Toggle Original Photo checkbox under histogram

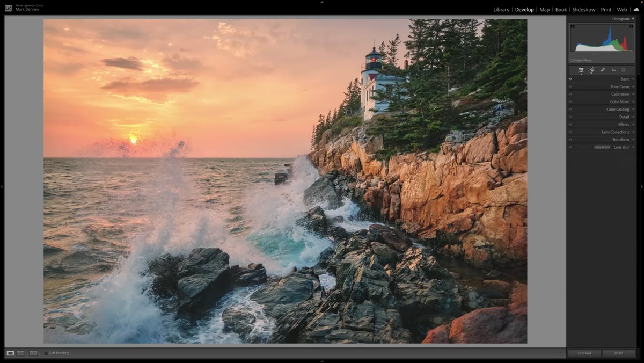point(572,60)
